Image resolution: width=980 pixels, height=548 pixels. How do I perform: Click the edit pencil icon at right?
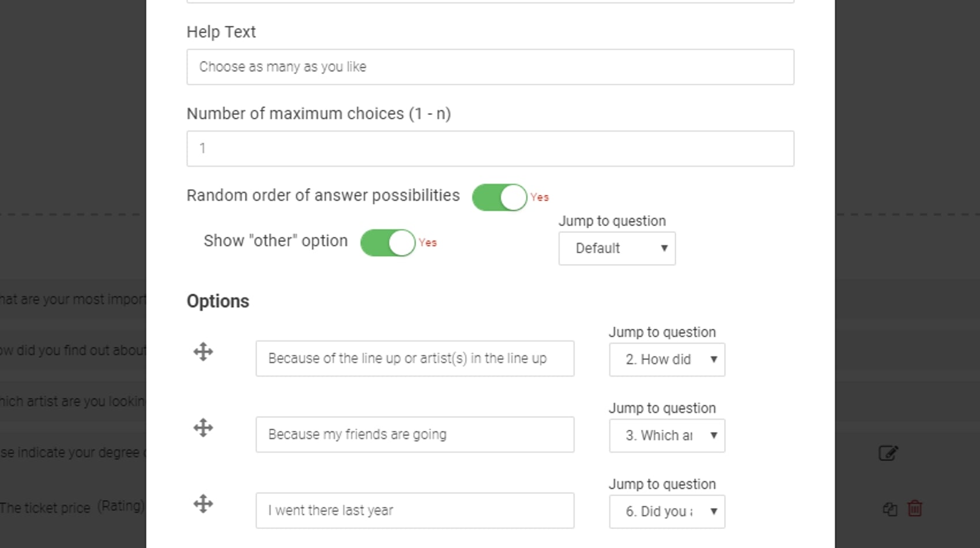click(x=888, y=453)
